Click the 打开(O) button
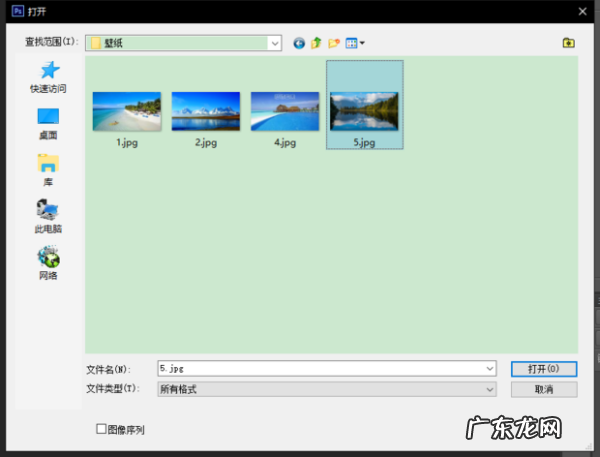 [x=544, y=369]
